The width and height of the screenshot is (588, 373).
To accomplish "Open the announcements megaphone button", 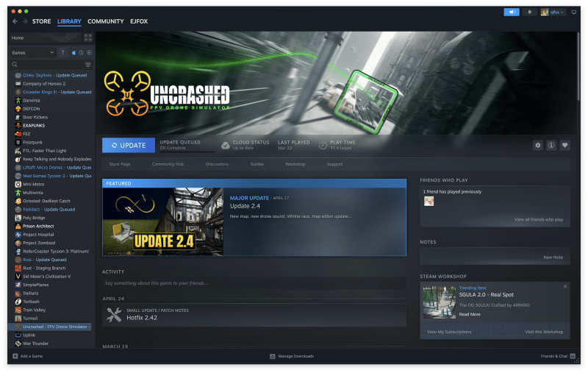I will [x=512, y=12].
